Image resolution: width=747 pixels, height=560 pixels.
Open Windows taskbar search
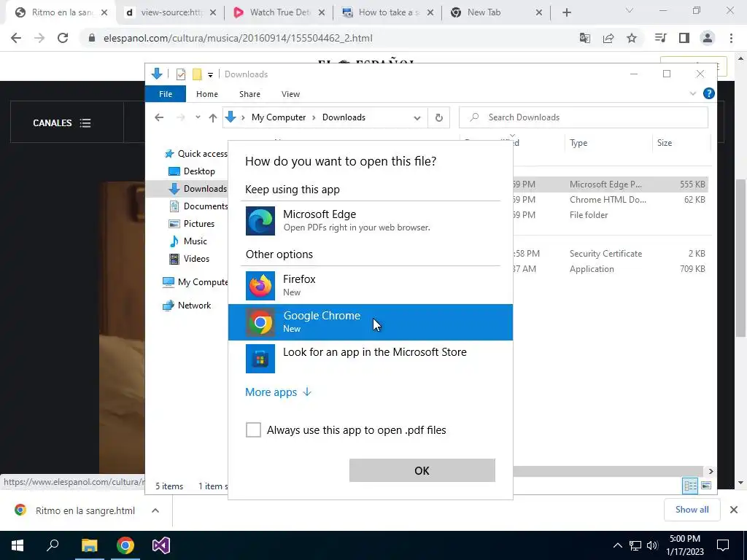[53, 545]
